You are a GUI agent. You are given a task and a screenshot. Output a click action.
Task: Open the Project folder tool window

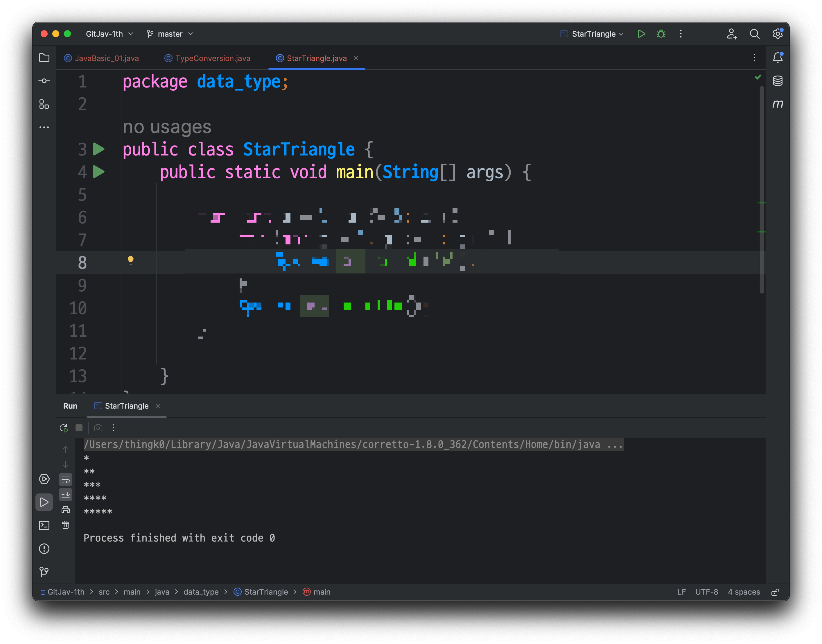point(44,58)
